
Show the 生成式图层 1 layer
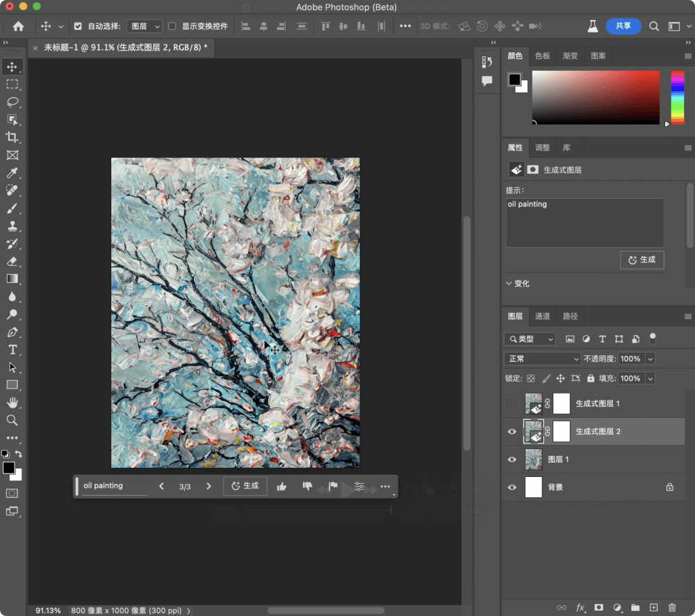point(512,403)
